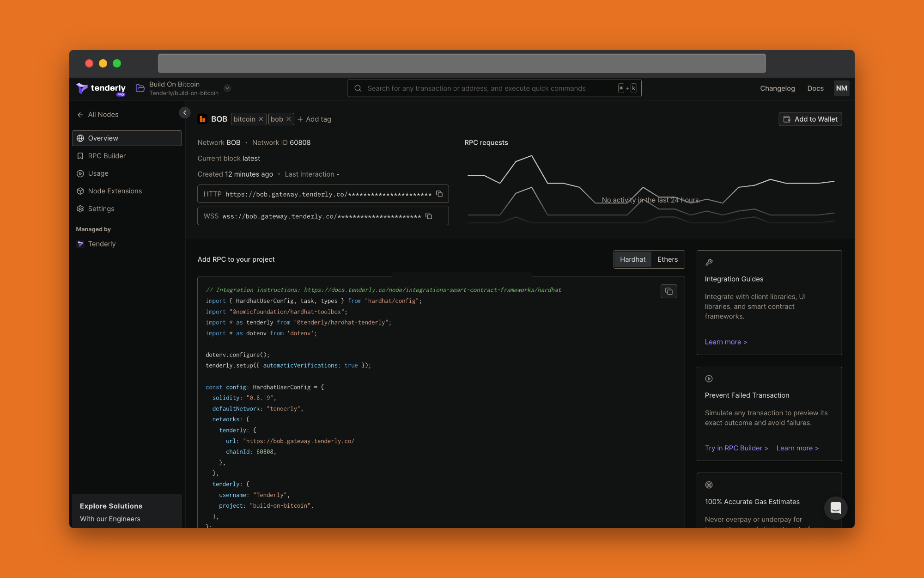This screenshot has width=924, height=578.
Task: Copy the HTTP gateway URL
Action: (439, 194)
